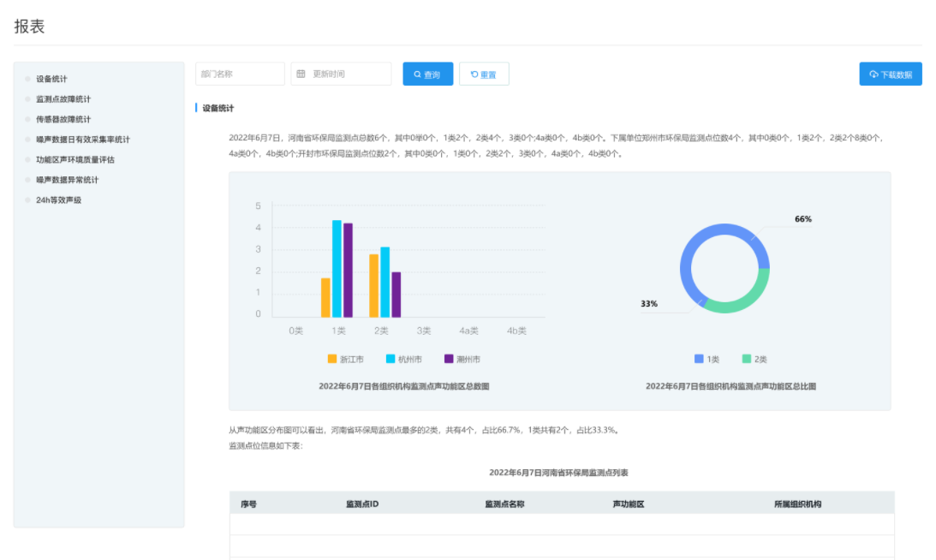The width and height of the screenshot is (936, 560).
Task: Click inside the 部门名称 input field
Action: [x=240, y=74]
